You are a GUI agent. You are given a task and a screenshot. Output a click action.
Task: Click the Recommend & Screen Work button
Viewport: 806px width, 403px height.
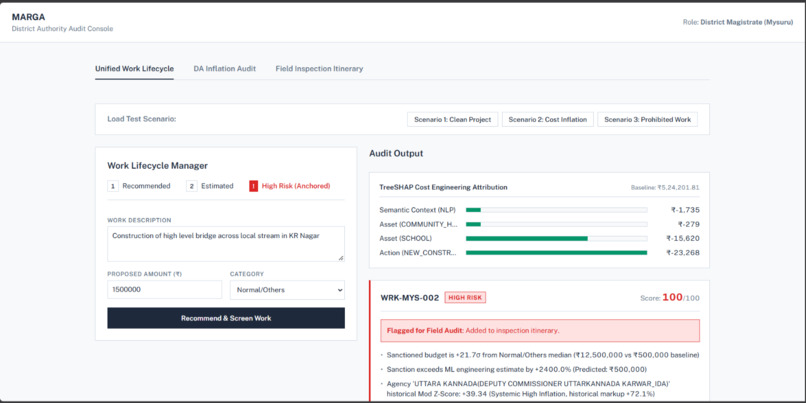(226, 318)
